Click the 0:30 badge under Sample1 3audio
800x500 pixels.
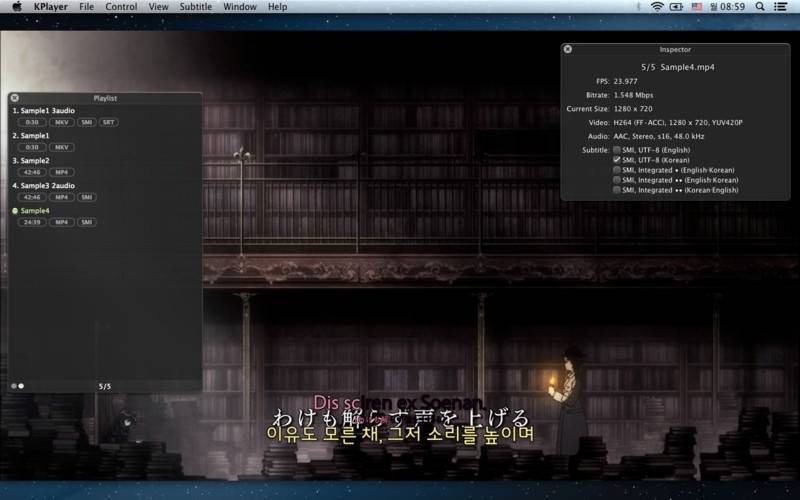(32, 122)
